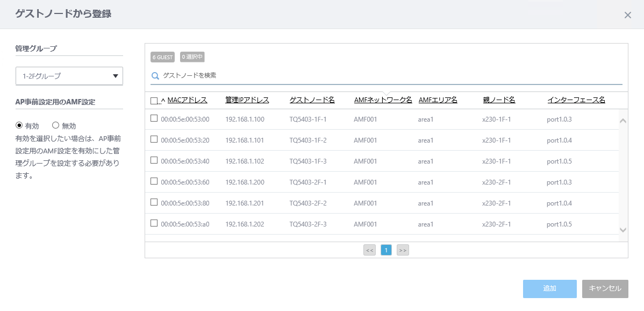Go to previous page with << button
The image size is (644, 311).
click(x=370, y=250)
